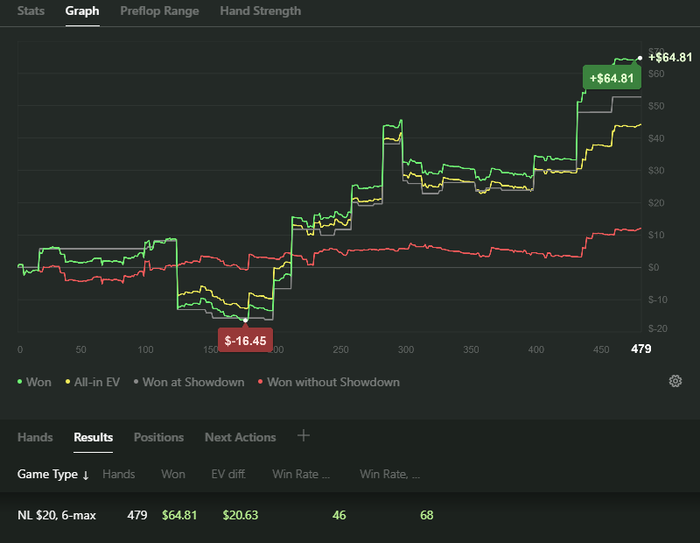Open the Preflop Range tab
This screenshot has width=700, height=543.
pos(159,11)
